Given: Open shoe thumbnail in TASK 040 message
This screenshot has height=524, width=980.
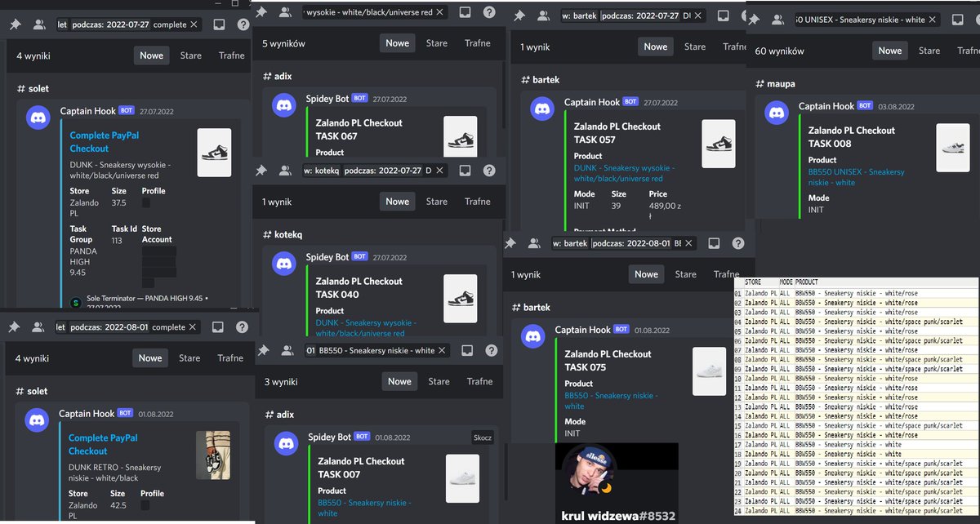Looking at the screenshot, I should pyautogui.click(x=461, y=299).
